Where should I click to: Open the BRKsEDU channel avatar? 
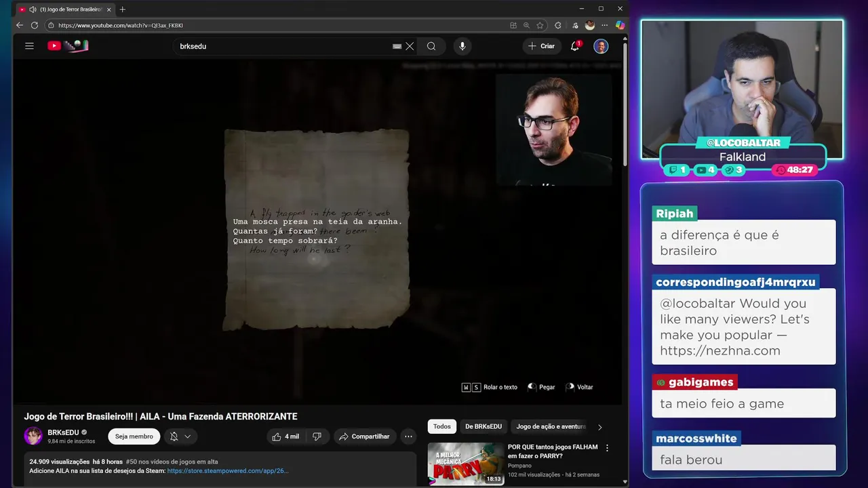[x=33, y=436]
